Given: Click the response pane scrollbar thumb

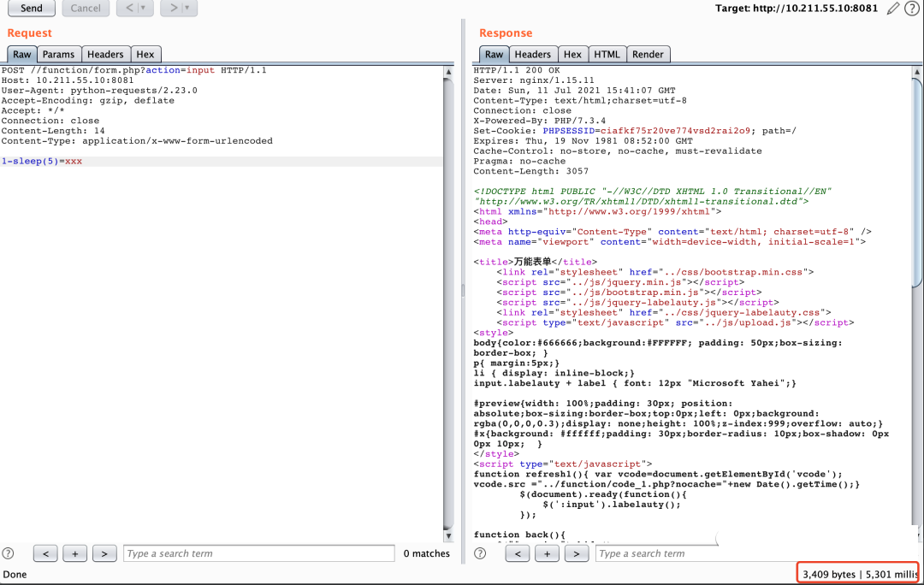Looking at the screenshot, I should pyautogui.click(x=917, y=183).
